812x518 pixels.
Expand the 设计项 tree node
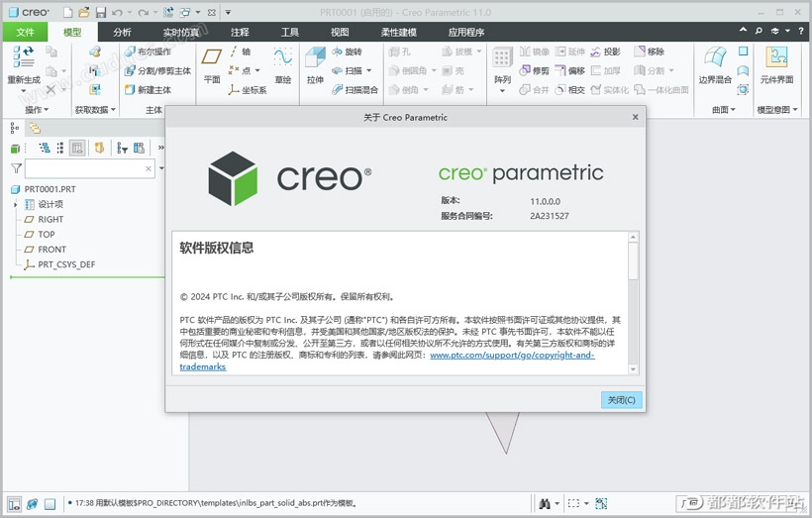tap(16, 205)
